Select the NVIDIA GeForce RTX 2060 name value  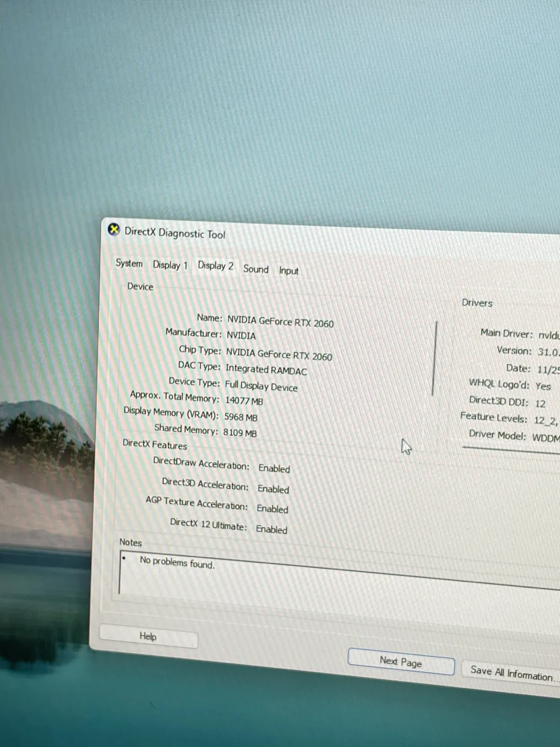[x=281, y=322]
